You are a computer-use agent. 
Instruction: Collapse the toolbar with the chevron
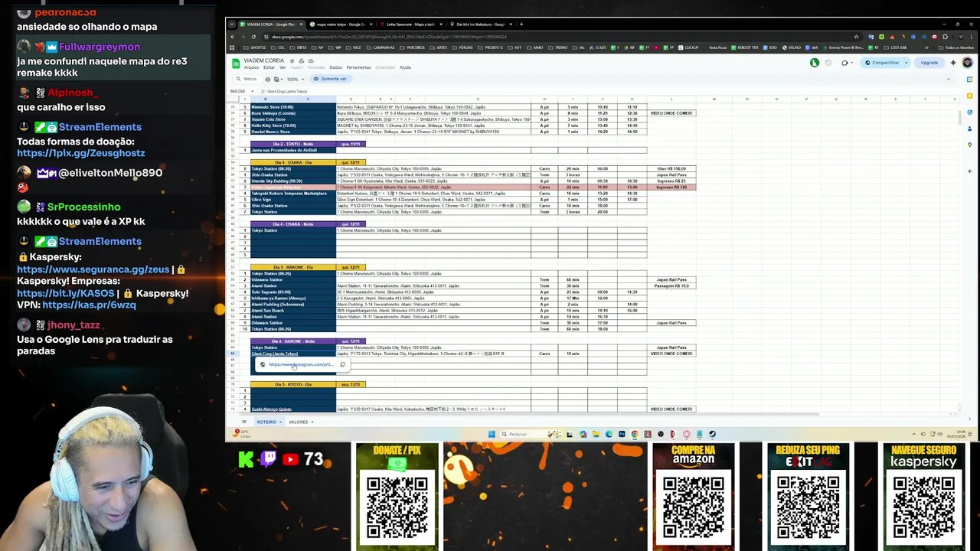pos(948,79)
